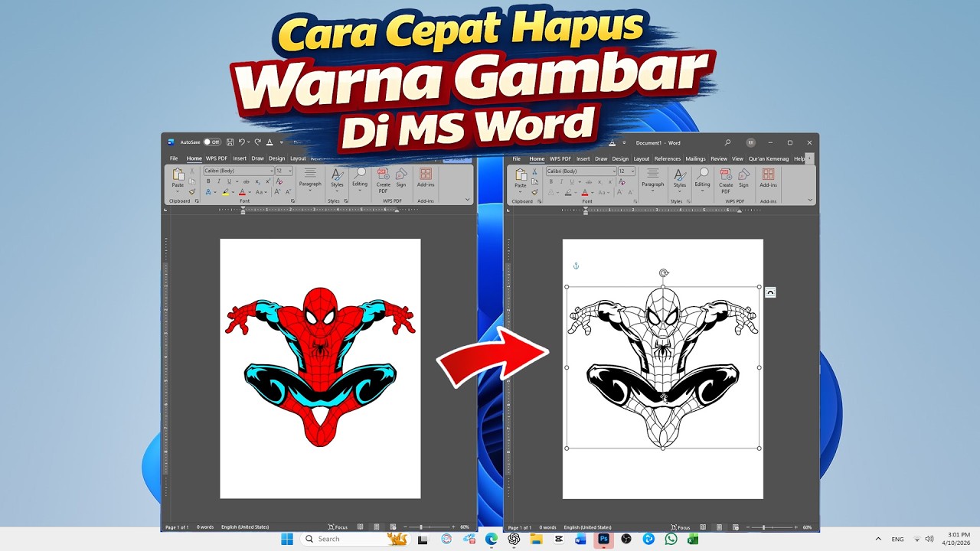Open Add-ins in right Word window
Viewport: 980px width, 551px height.
(768, 178)
